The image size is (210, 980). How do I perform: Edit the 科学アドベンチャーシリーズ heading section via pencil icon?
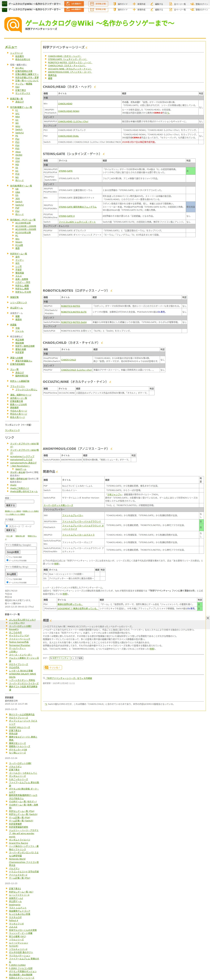(x=87, y=48)
